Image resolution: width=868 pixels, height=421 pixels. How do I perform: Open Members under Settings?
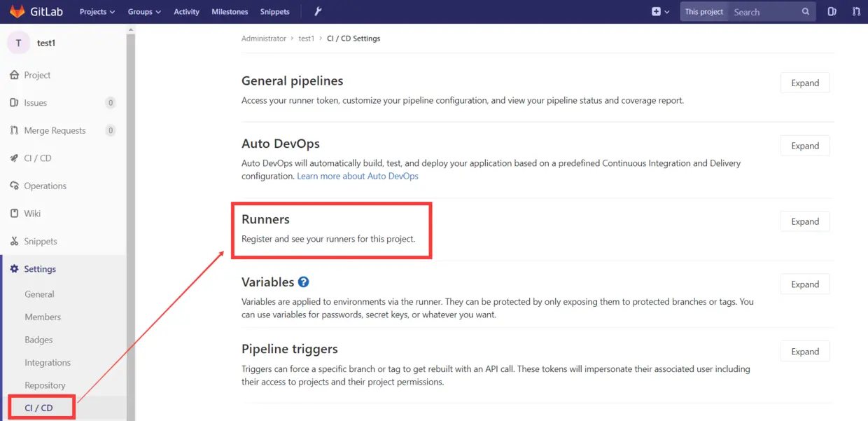(43, 317)
